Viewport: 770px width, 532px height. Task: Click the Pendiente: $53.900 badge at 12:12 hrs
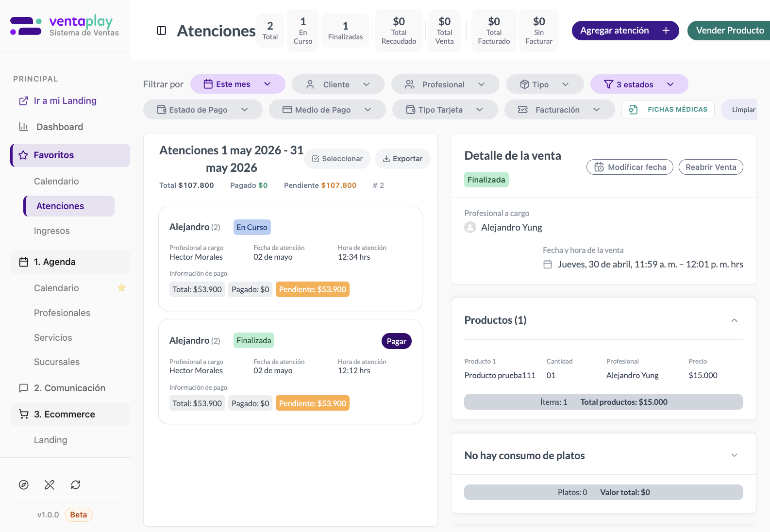click(x=313, y=403)
